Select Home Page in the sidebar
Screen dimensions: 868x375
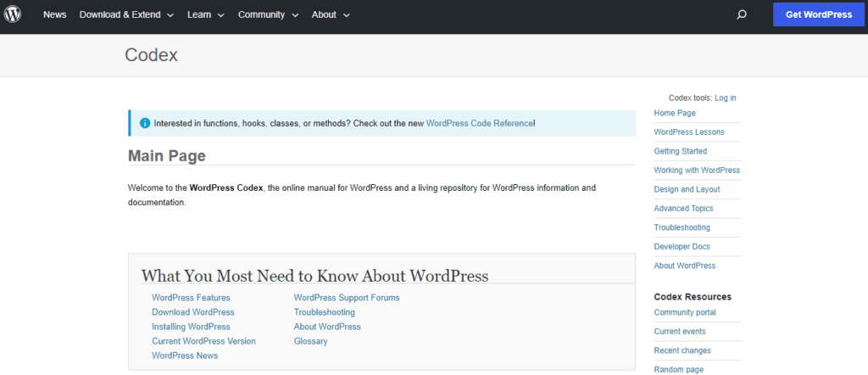point(675,113)
